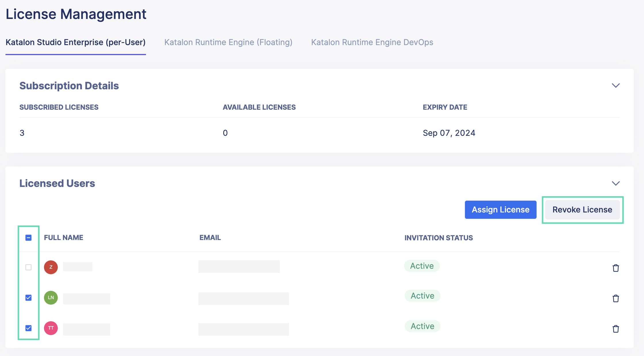Uncheck the TT user's row checkbox
This screenshot has height=356, width=644.
28,328
